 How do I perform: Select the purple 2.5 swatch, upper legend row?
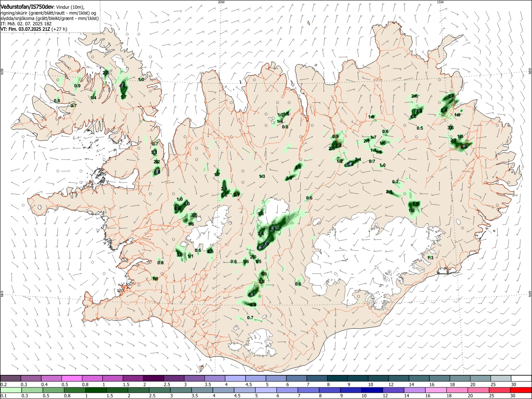coord(174,378)
